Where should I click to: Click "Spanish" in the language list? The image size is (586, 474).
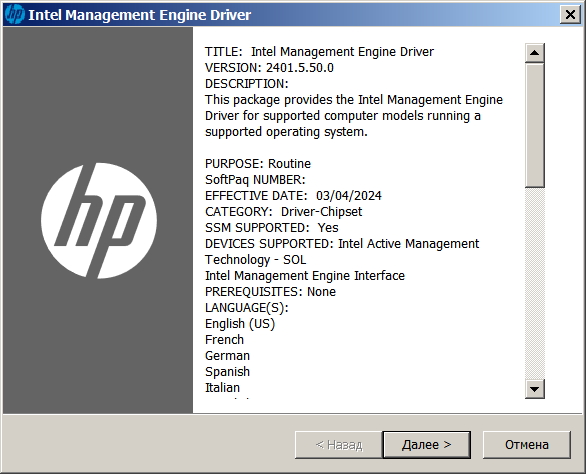227,372
